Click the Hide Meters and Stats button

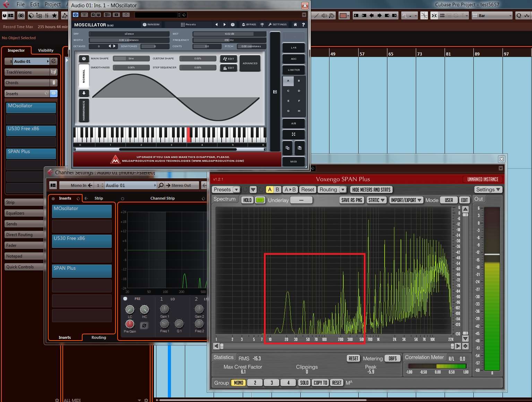tap(371, 190)
